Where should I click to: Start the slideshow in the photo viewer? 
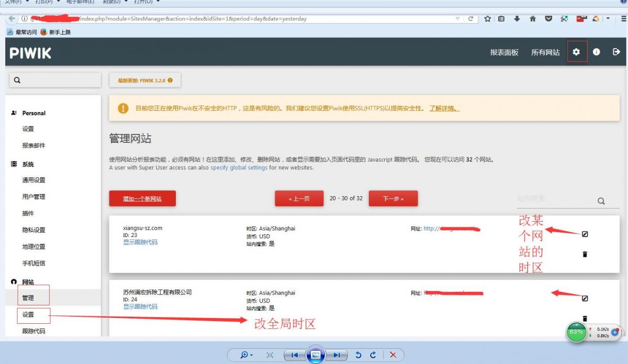(316, 355)
